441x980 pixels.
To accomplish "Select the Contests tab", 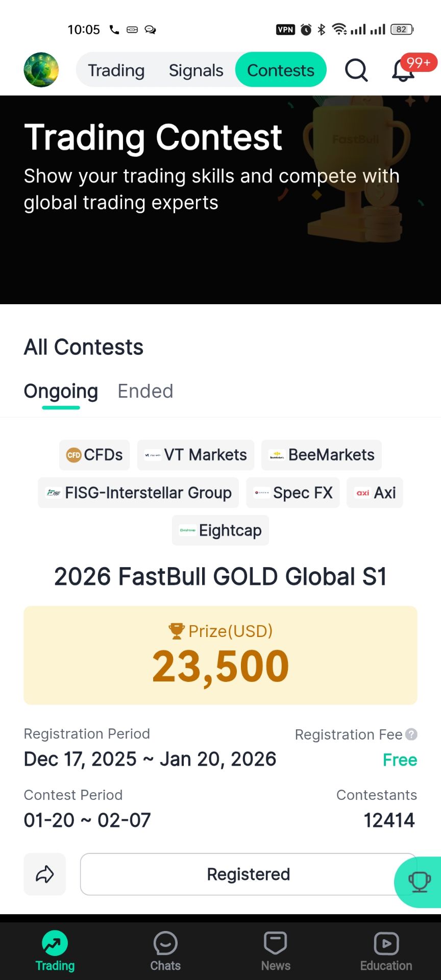I will pyautogui.click(x=281, y=70).
